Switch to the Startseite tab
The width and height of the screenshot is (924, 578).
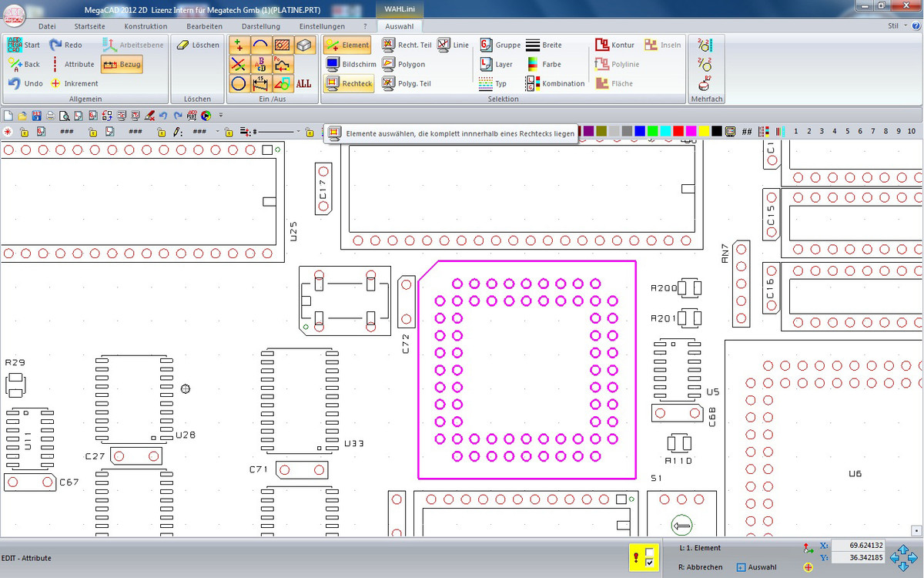(90, 26)
